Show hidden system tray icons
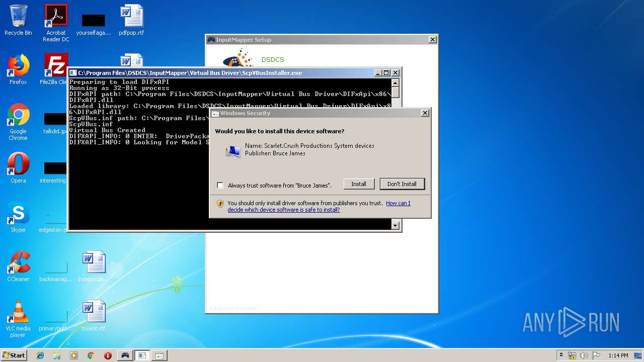 point(561,355)
